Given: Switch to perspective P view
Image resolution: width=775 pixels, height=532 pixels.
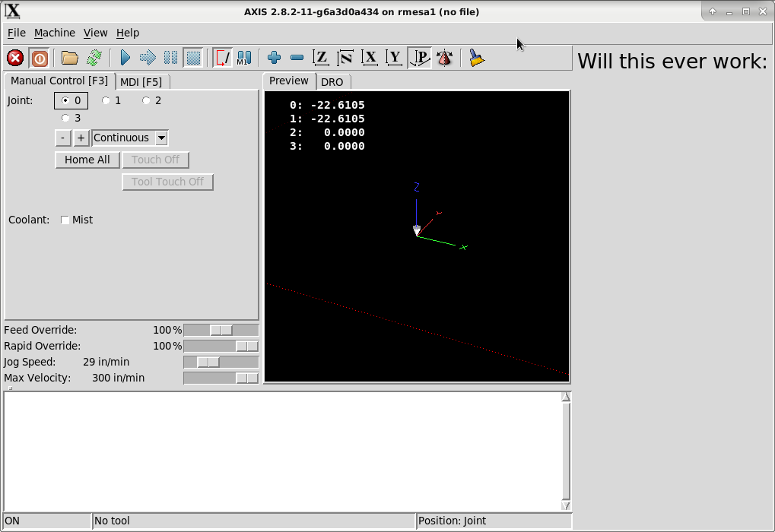Looking at the screenshot, I should (420, 59).
